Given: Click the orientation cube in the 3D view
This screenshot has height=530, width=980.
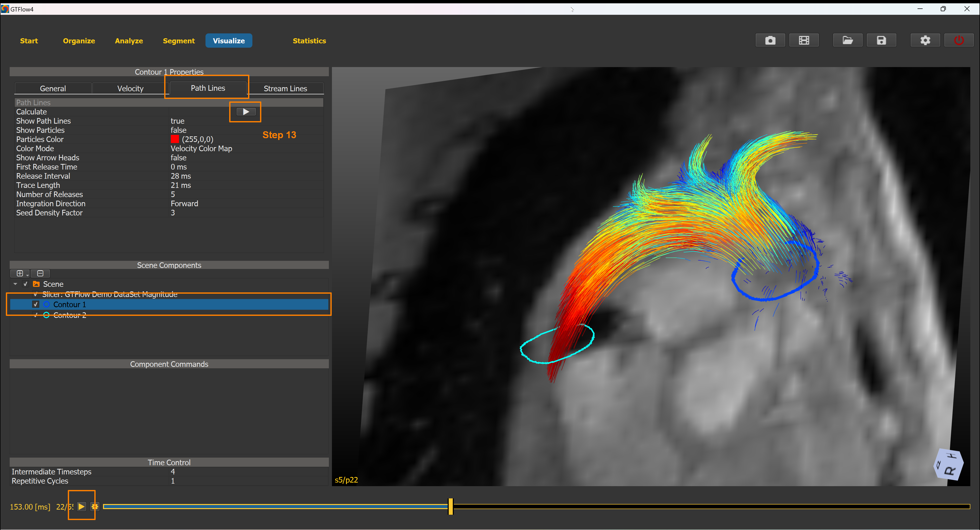Looking at the screenshot, I should (948, 464).
